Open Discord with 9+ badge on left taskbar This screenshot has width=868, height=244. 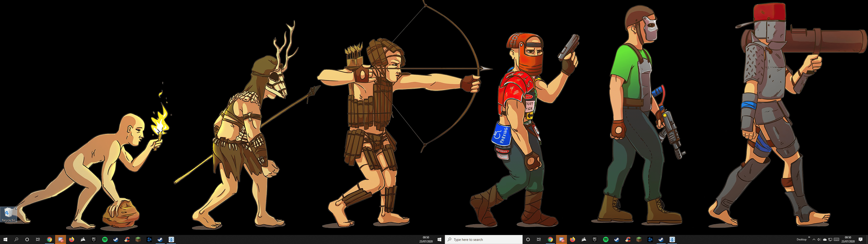[60, 240]
